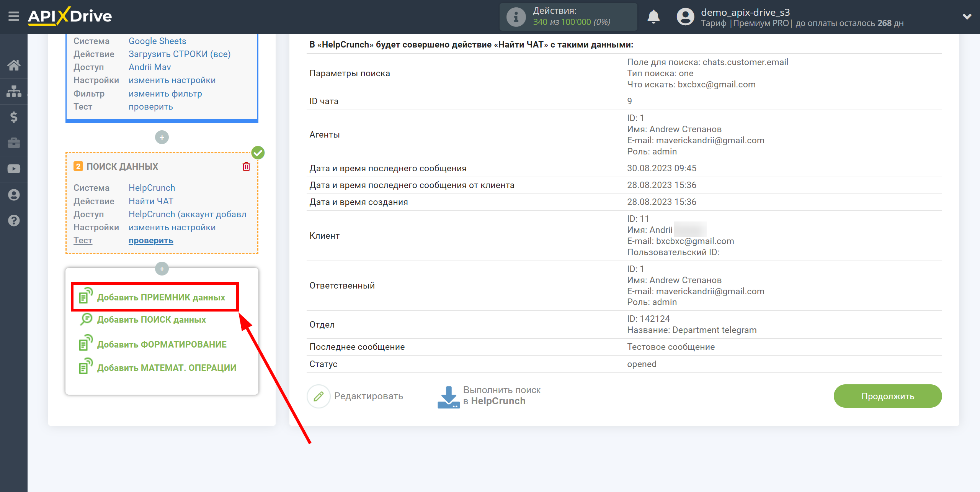Click the bold проверить test link
This screenshot has width=980, height=492.
tap(151, 240)
